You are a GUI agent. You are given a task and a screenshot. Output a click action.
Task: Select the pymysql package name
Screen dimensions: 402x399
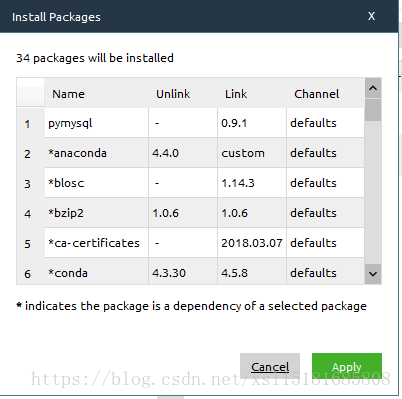[x=97, y=123]
